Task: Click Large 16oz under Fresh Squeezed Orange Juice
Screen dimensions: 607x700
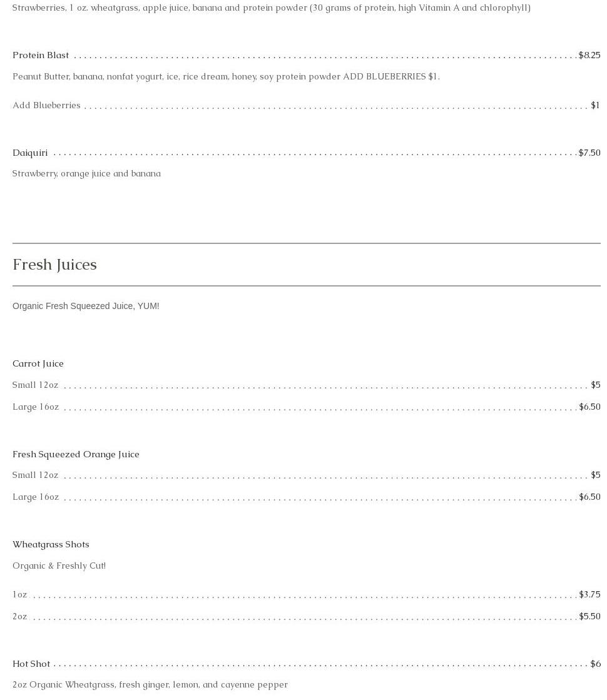Action: pos(36,497)
